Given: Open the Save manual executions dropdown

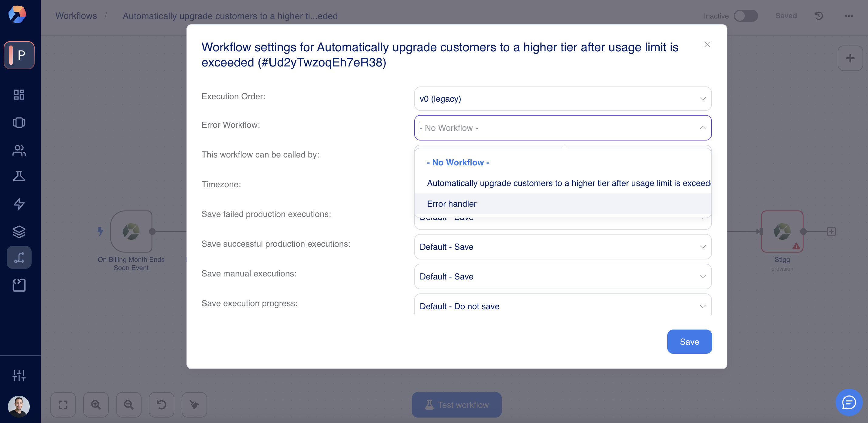Looking at the screenshot, I should (563, 276).
